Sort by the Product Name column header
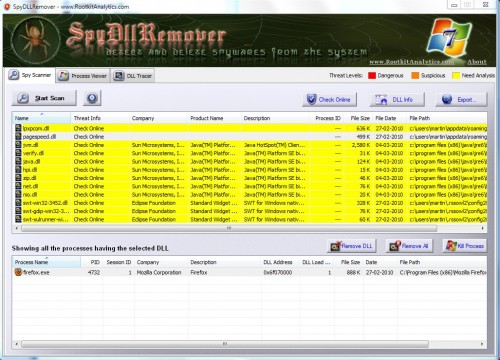Screen dimensions: 500x360 pyautogui.click(x=214, y=118)
